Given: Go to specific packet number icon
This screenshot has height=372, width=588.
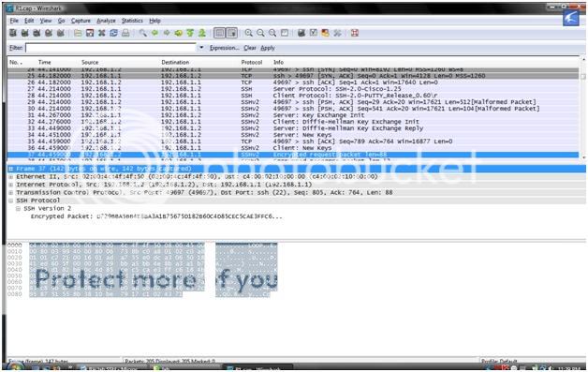Looking at the screenshot, I should [x=179, y=33].
